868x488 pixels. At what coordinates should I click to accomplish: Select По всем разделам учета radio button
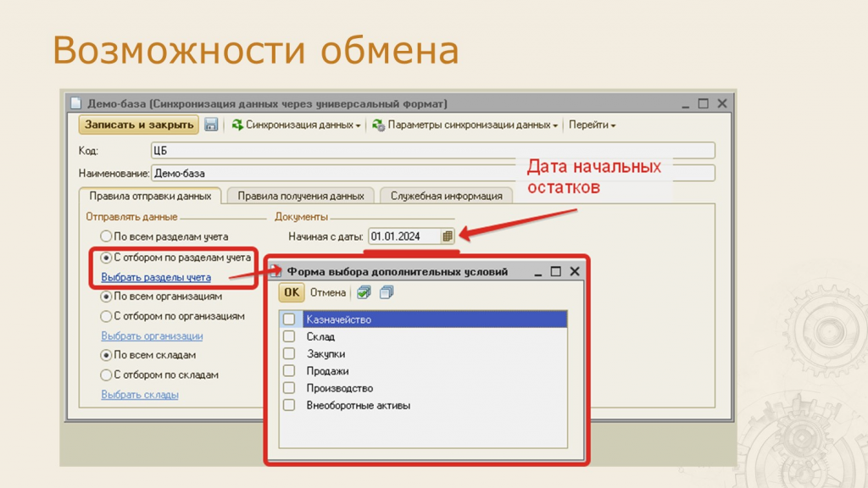106,236
